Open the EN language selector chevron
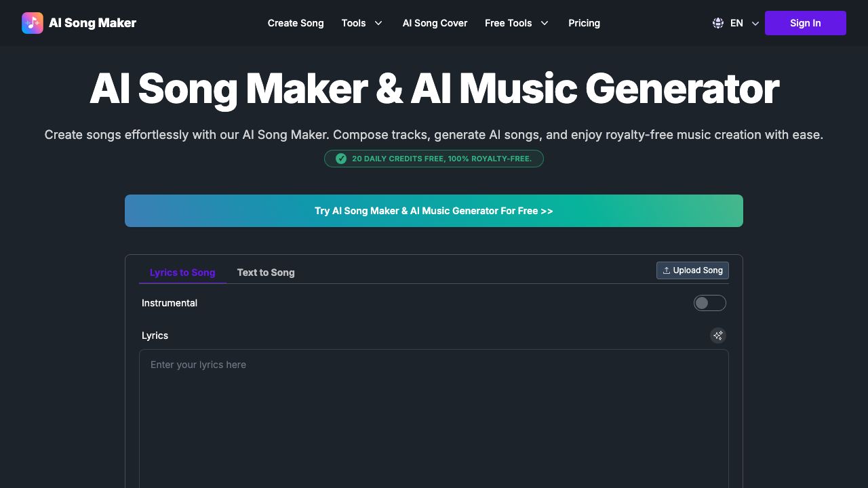This screenshot has width=868, height=488. pyautogui.click(x=755, y=23)
